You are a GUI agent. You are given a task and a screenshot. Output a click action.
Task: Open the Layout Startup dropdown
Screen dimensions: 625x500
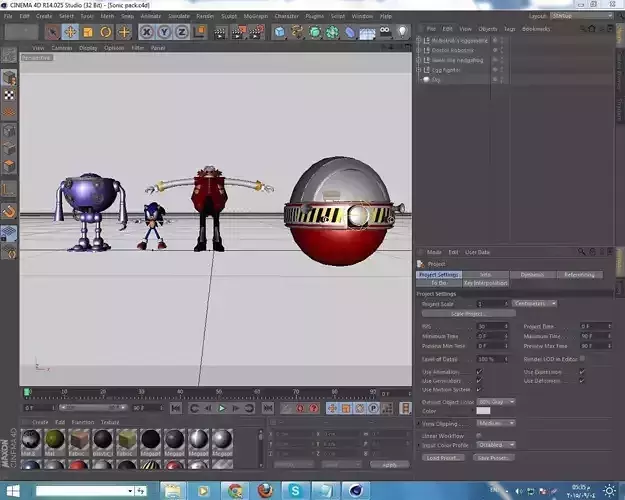[582, 16]
